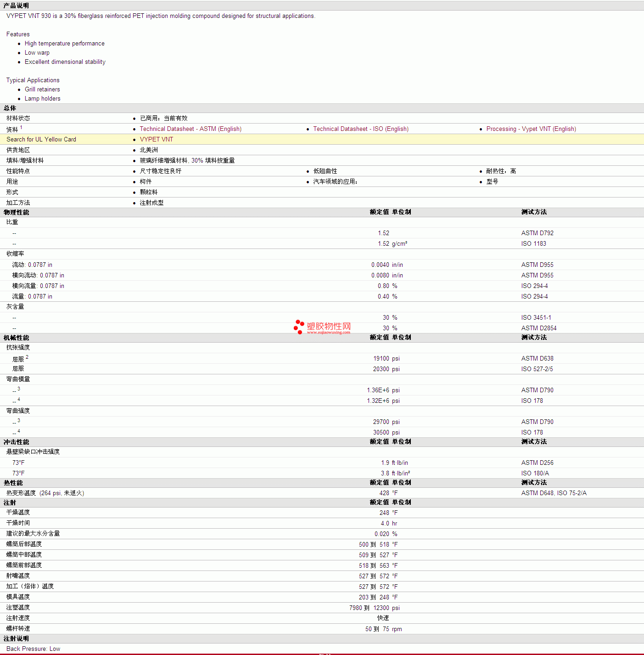Select the 灰含量 property label
644x655 pixels.
pos(15,307)
